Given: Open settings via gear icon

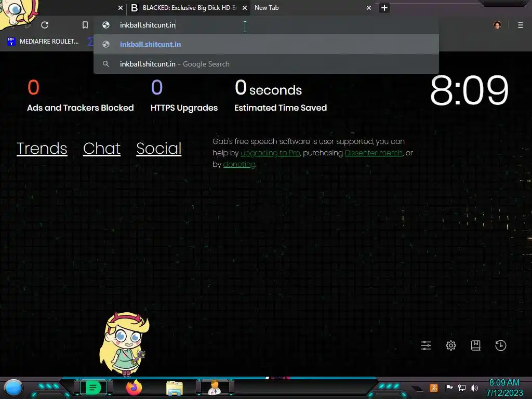Looking at the screenshot, I should (x=451, y=345).
